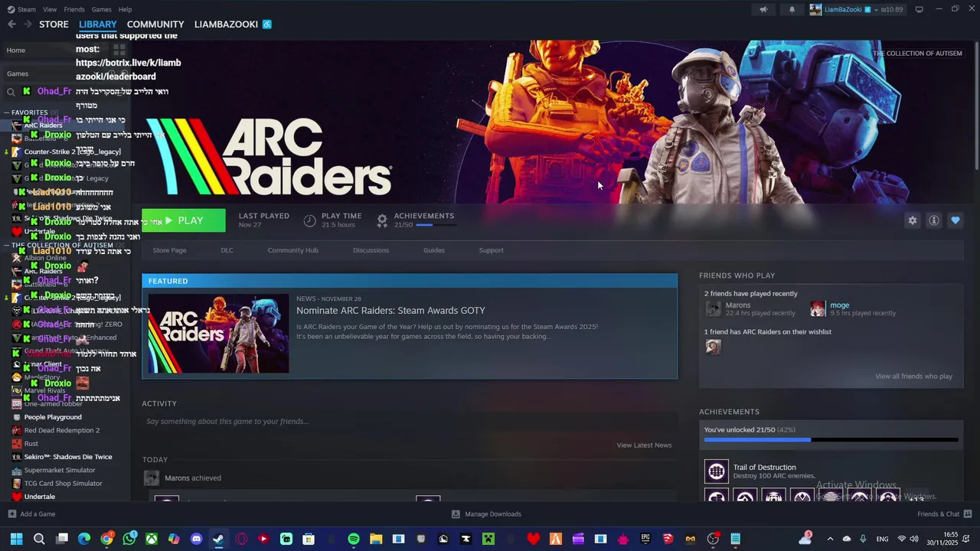
Task: Click View Latest News
Action: (x=644, y=445)
